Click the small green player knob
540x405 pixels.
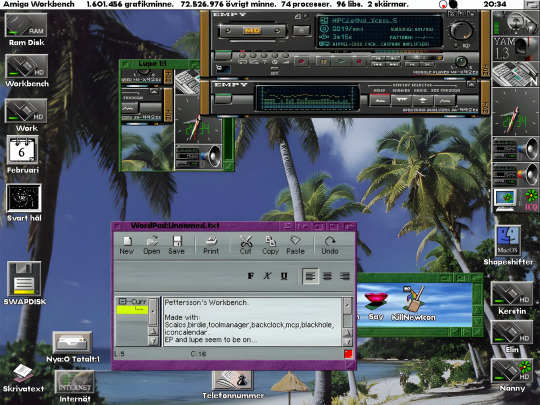click(461, 62)
